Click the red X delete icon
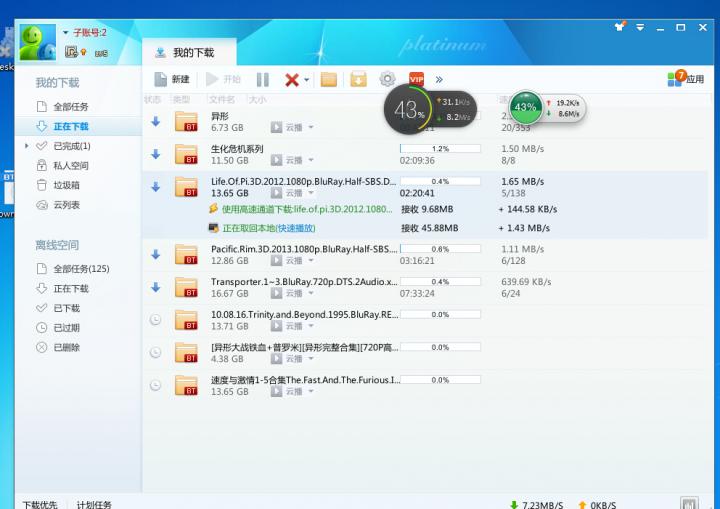This screenshot has width=720, height=509. [292, 80]
